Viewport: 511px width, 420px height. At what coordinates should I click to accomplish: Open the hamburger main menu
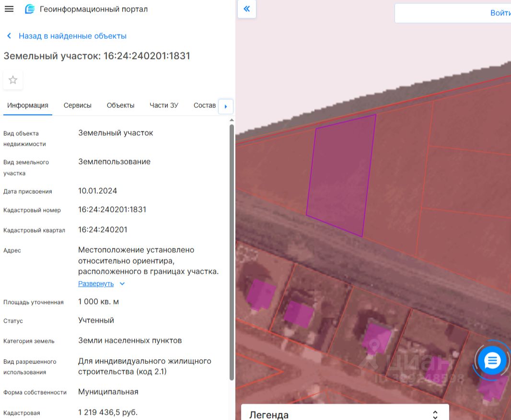pos(9,9)
